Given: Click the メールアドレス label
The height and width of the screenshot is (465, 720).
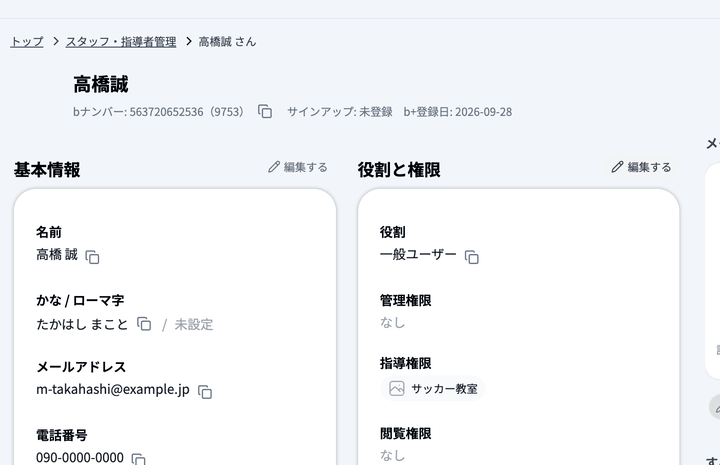Looking at the screenshot, I should [81, 367].
